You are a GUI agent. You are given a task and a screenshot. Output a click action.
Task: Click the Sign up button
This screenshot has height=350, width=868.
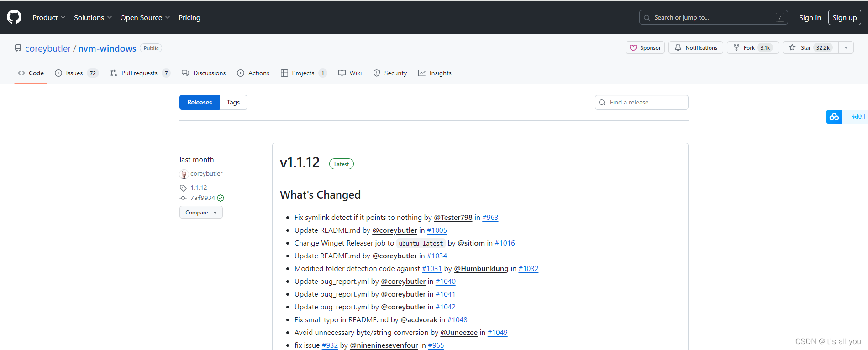(844, 17)
